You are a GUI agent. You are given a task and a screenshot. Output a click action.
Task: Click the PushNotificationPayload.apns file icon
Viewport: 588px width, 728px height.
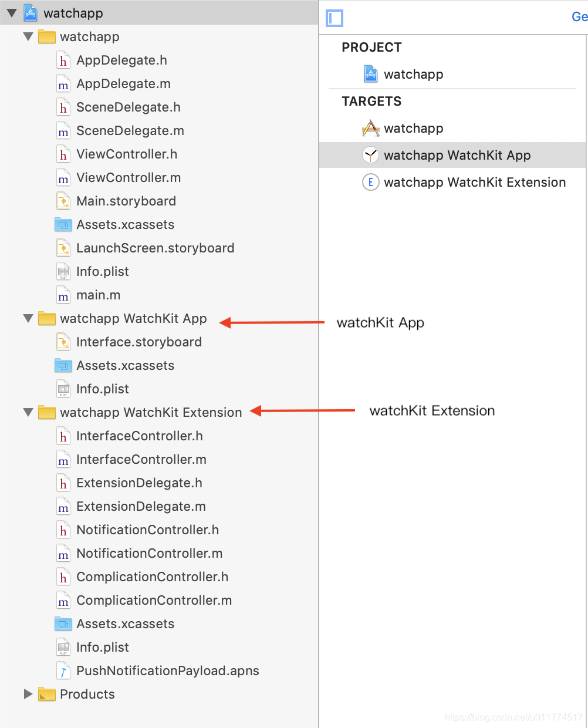tap(63, 670)
